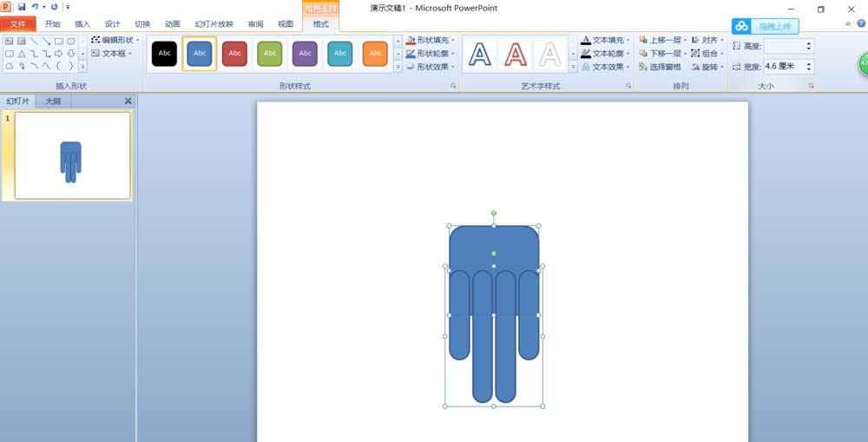Screen dimensions: 868x442
Task: Expand the 形状填充 shape fill menu
Action: [x=429, y=40]
